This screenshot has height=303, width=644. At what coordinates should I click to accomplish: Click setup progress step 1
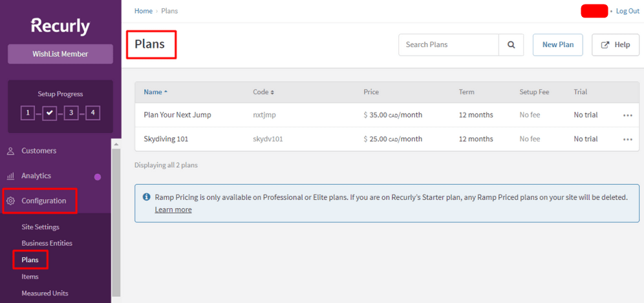click(x=28, y=113)
